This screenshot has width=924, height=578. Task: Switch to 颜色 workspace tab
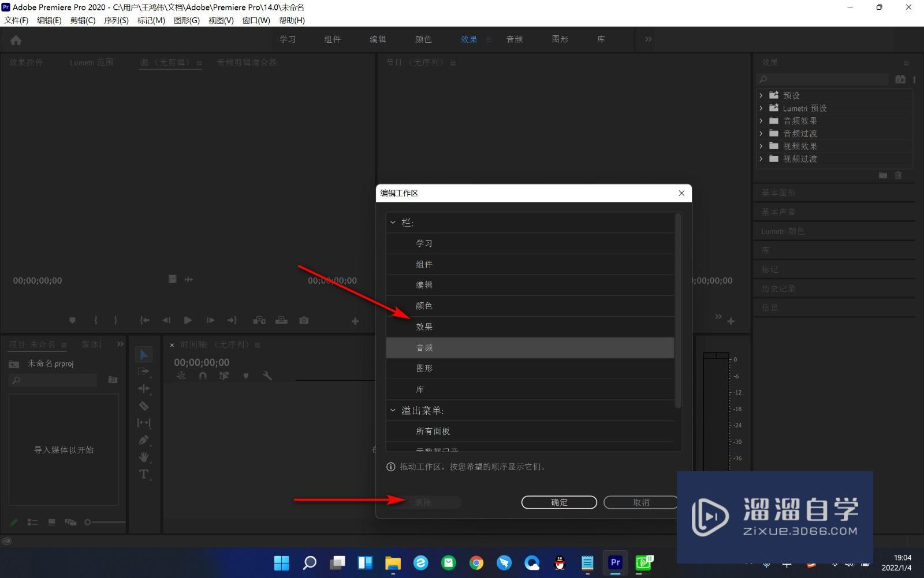click(423, 39)
